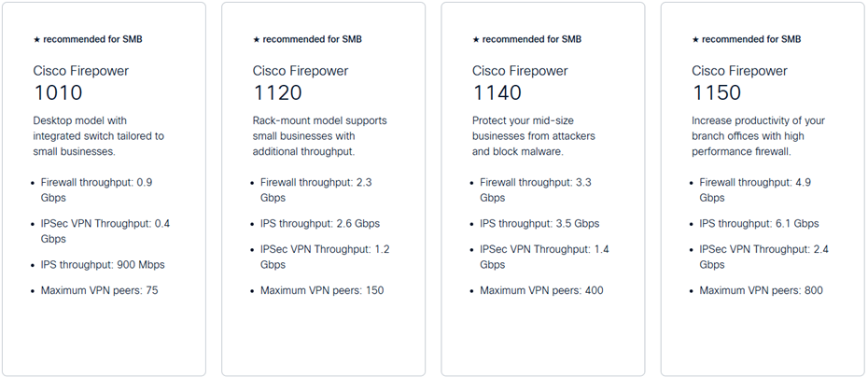Screen dimensions: 868x377
Task: Click the 1140 mid-size businesses description
Action: (x=533, y=136)
